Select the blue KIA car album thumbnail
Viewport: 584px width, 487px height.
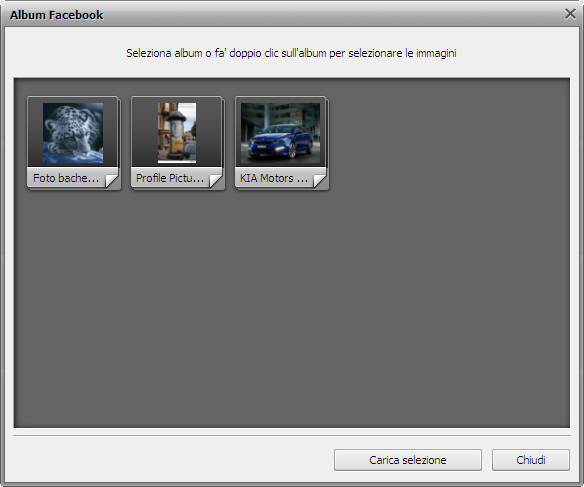280,133
